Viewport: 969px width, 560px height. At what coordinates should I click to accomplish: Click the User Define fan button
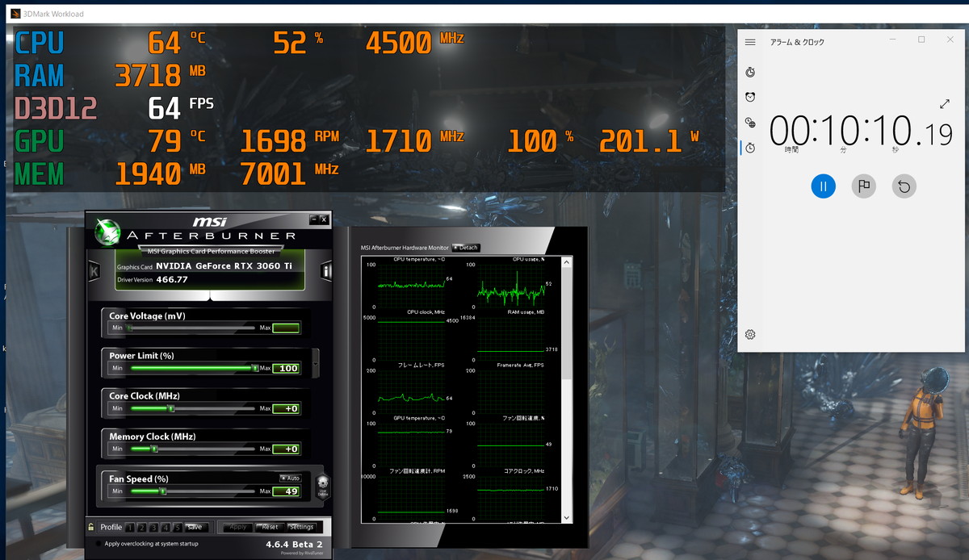[323, 487]
